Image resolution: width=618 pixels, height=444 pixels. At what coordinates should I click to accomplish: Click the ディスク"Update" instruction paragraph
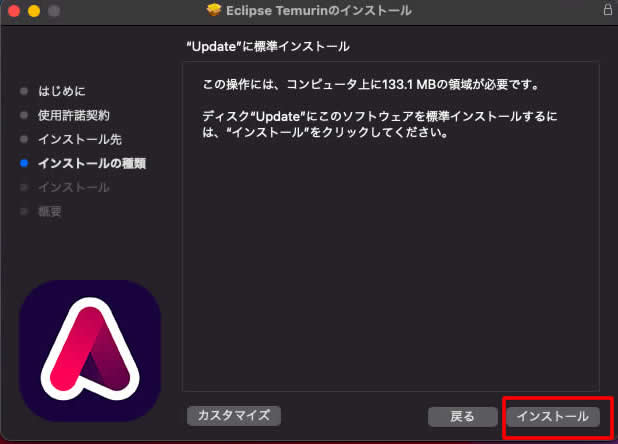(379, 124)
